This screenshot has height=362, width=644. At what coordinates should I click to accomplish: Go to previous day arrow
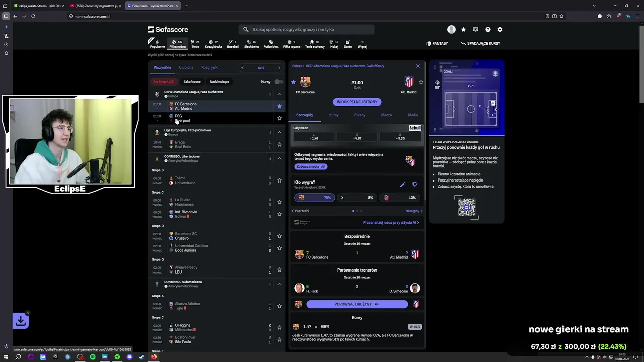tap(242, 68)
